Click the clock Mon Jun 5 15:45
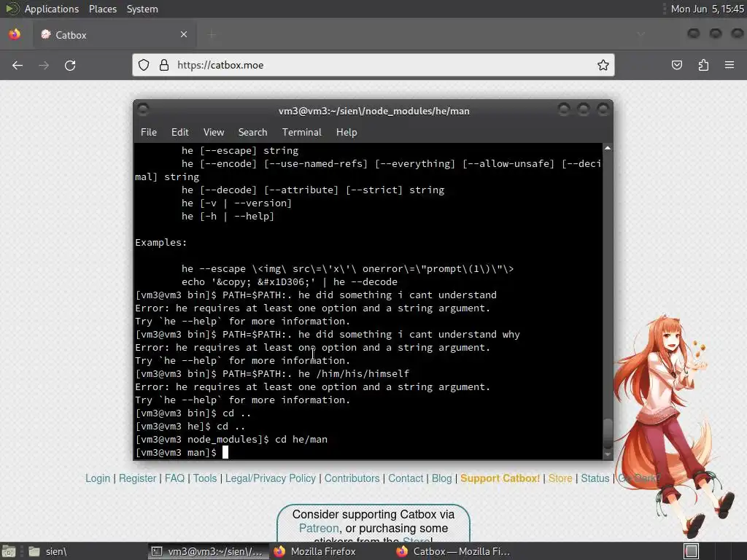The width and height of the screenshot is (747, 560). point(707,9)
